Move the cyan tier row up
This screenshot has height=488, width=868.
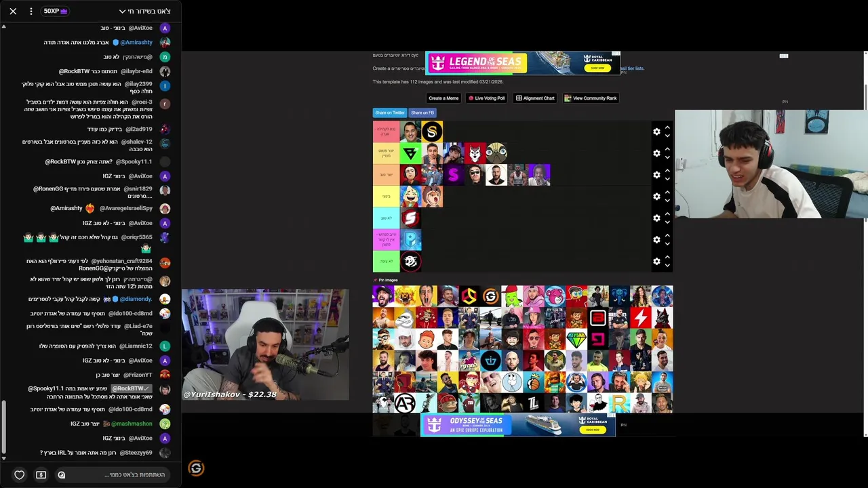coord(667,213)
